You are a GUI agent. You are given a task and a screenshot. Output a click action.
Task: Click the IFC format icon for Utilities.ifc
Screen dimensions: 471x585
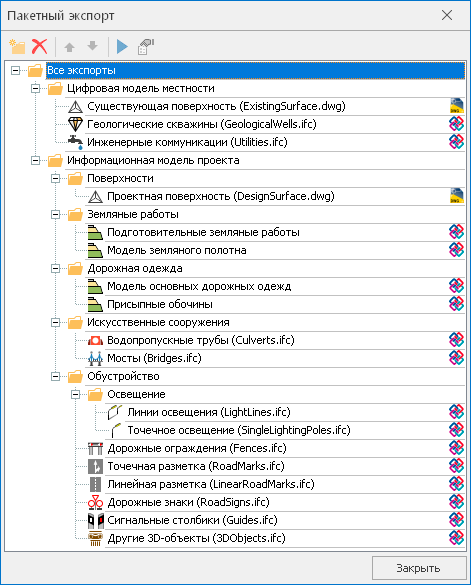456,142
